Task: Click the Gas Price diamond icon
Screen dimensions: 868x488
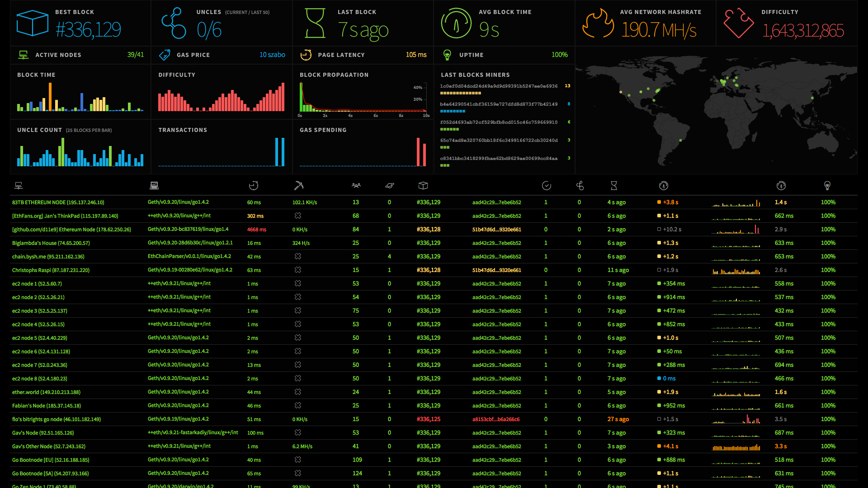Action: [165, 54]
